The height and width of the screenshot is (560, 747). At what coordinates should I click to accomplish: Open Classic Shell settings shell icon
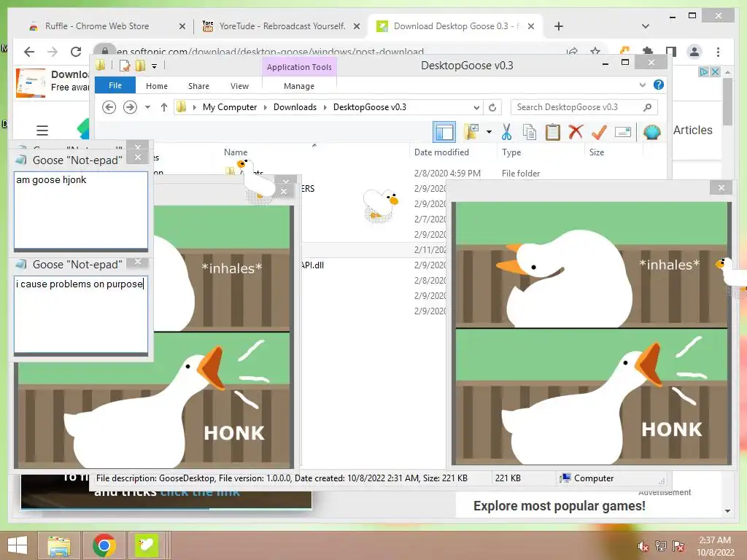(651, 132)
